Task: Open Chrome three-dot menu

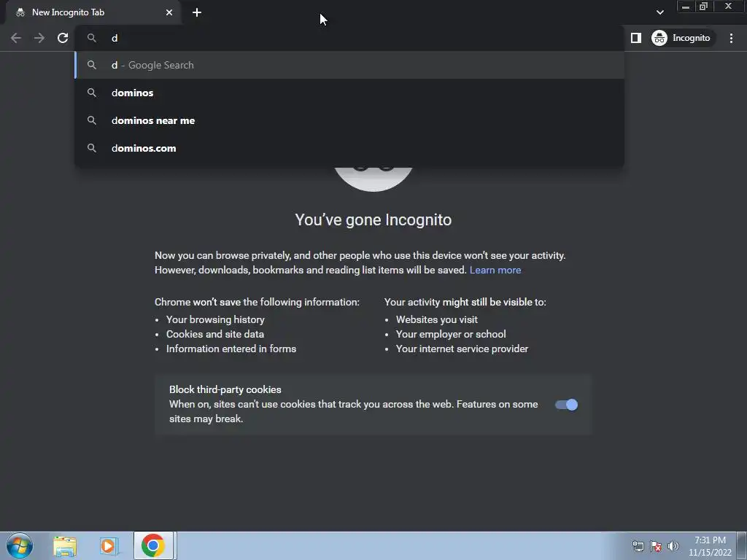Action: (731, 38)
